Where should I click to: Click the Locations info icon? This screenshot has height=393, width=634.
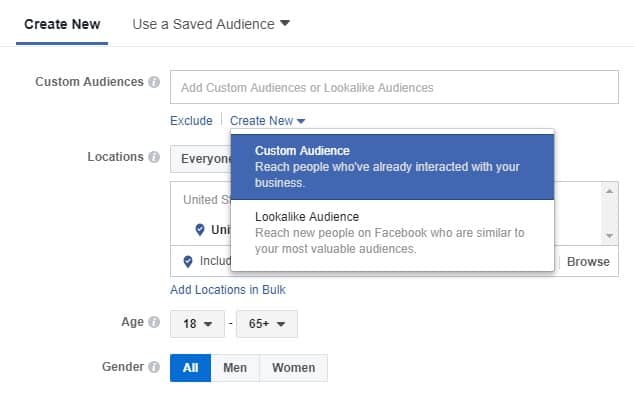(154, 157)
